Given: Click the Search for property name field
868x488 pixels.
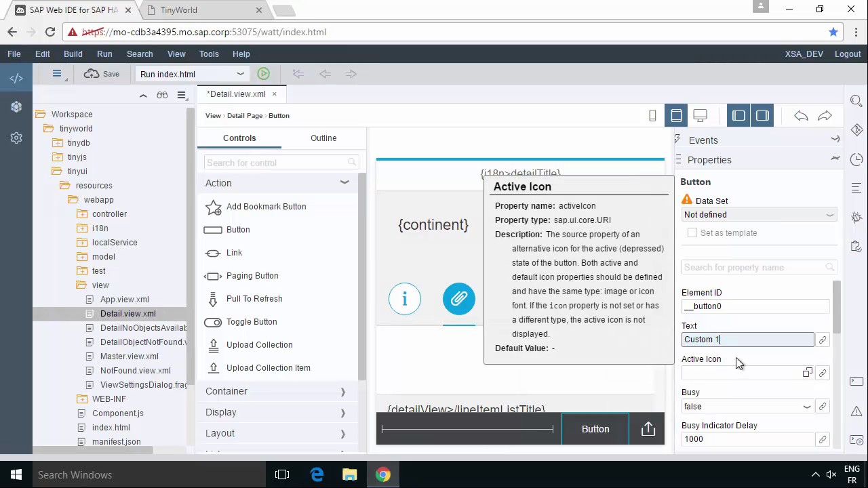Looking at the screenshot, I should coord(759,268).
